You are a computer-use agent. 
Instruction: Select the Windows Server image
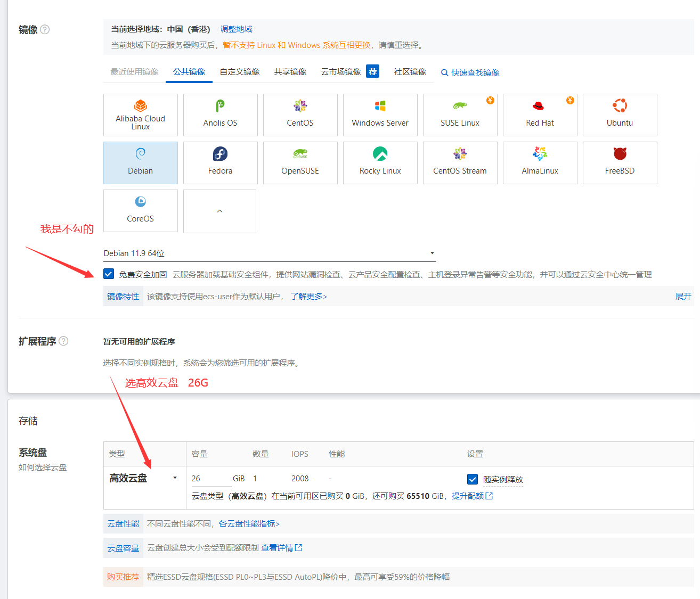pos(380,115)
